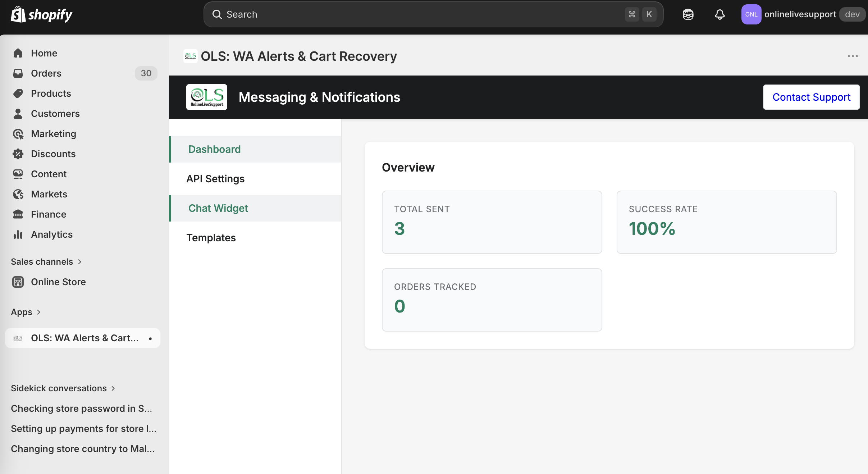Screen dimensions: 868x474
Task: Click the Content image icon
Action: 18,174
